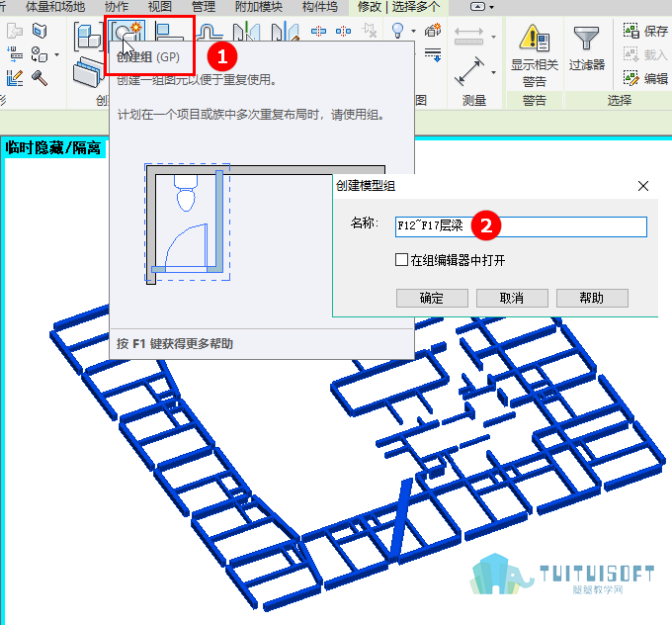The image size is (672, 625).
Task: Click the Displace Elements icon
Action: point(433,30)
